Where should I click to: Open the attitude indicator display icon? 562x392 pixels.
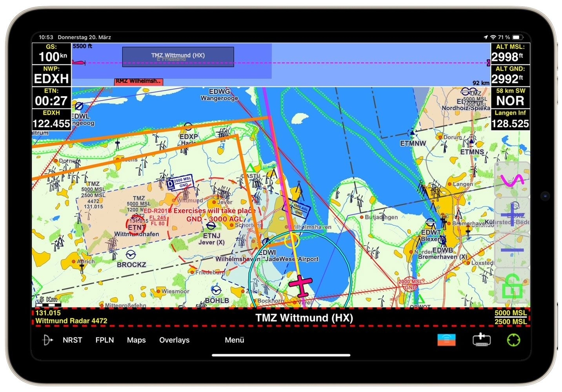446,340
